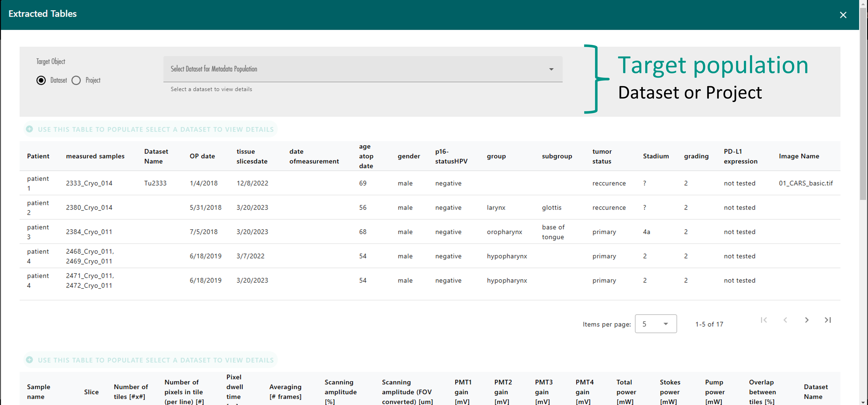Click the 12/8/2022 tissue slices date cell

pos(252,183)
